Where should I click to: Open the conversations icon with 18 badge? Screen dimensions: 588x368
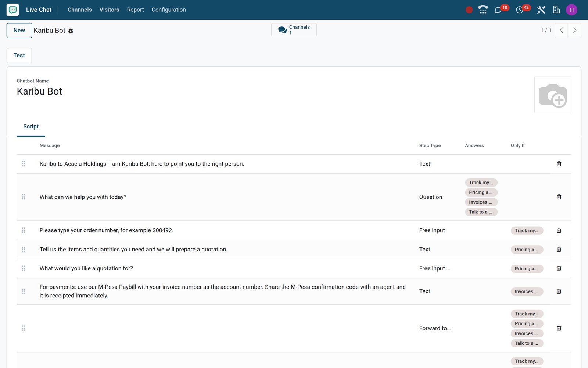click(x=498, y=10)
